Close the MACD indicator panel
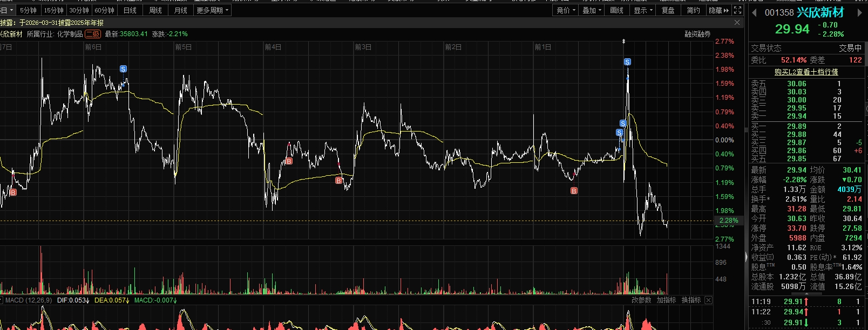Screen dimensions: 868x330 click(x=708, y=300)
